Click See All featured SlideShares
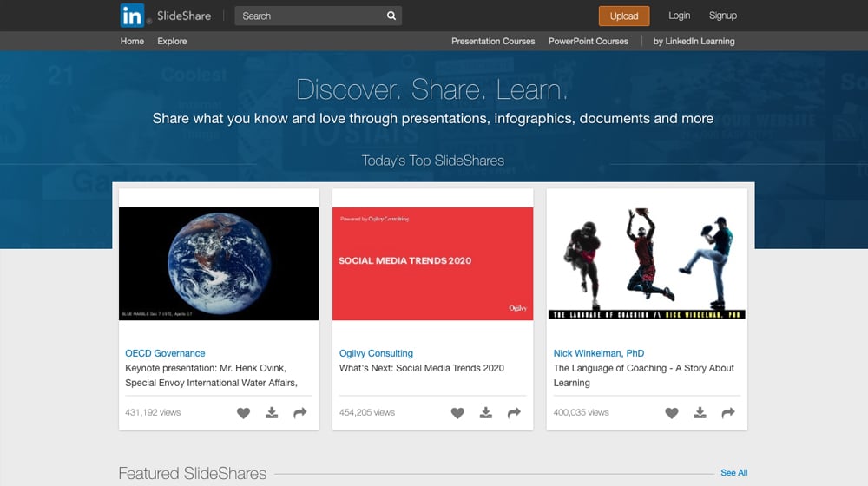This screenshot has height=486, width=868. point(734,473)
